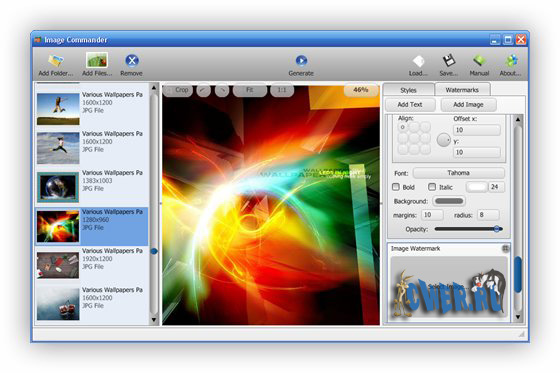Open the Tahoma font selector
The width and height of the screenshot is (560, 373).
(x=459, y=173)
